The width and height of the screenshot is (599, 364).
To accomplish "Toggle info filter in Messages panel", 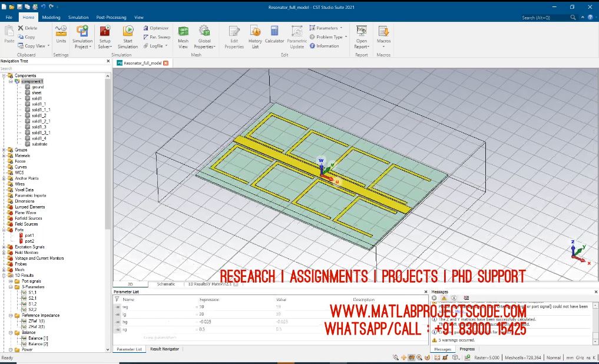I will (x=454, y=298).
